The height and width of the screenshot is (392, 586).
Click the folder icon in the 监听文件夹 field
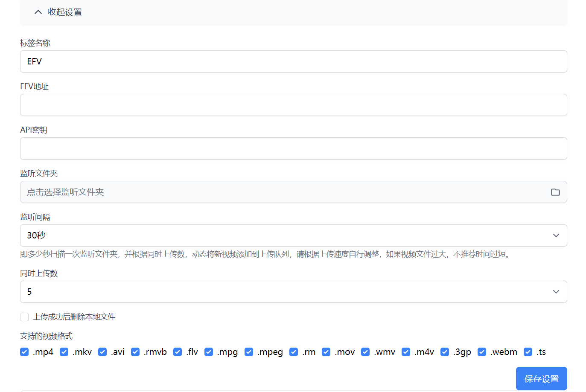[x=555, y=192]
